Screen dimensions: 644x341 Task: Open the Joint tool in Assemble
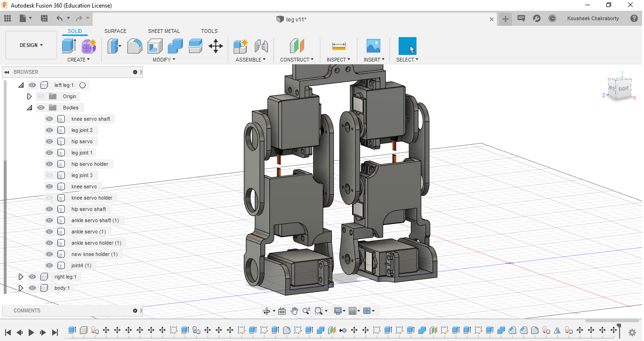tap(261, 46)
